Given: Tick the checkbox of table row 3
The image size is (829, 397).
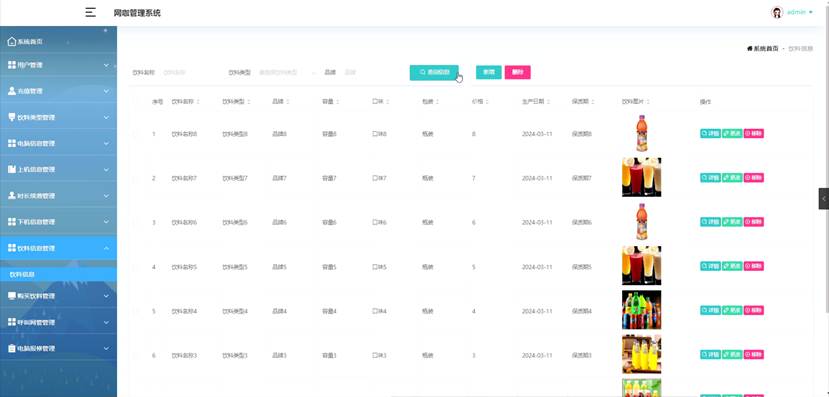Looking at the screenshot, I should click(136, 223).
